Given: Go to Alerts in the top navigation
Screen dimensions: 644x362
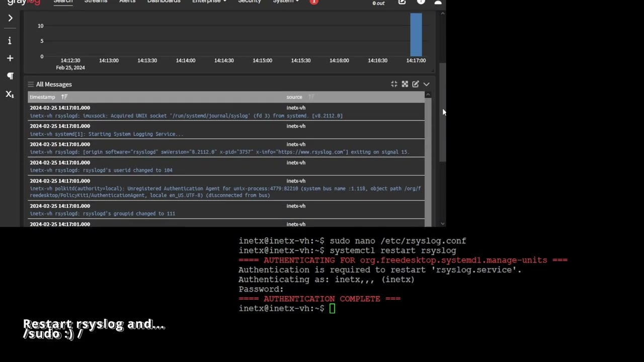Looking at the screenshot, I should tap(127, 2).
